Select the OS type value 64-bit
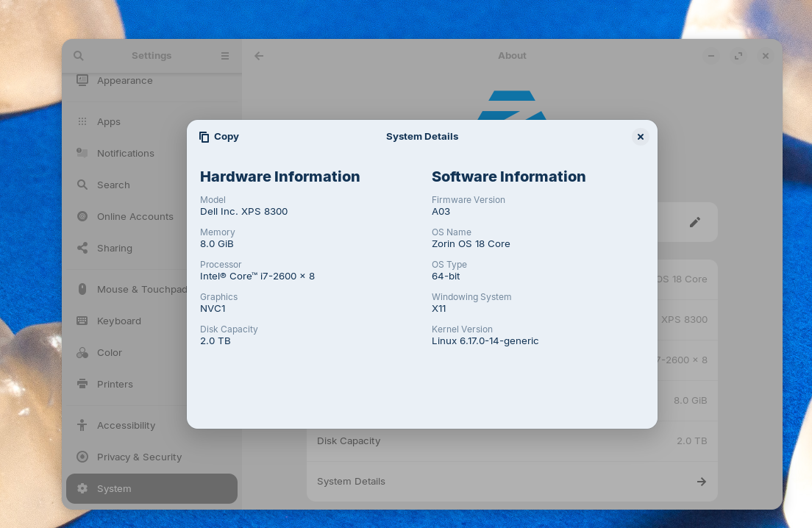 (x=446, y=276)
